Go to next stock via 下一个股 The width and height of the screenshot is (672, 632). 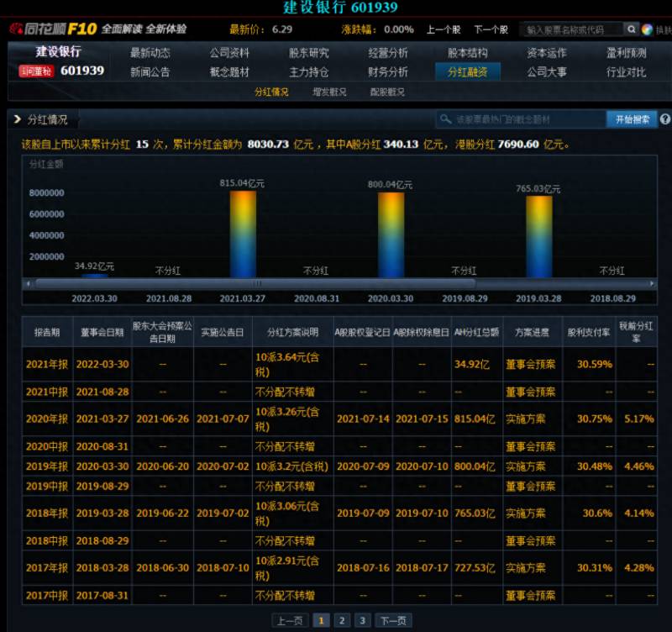(491, 29)
